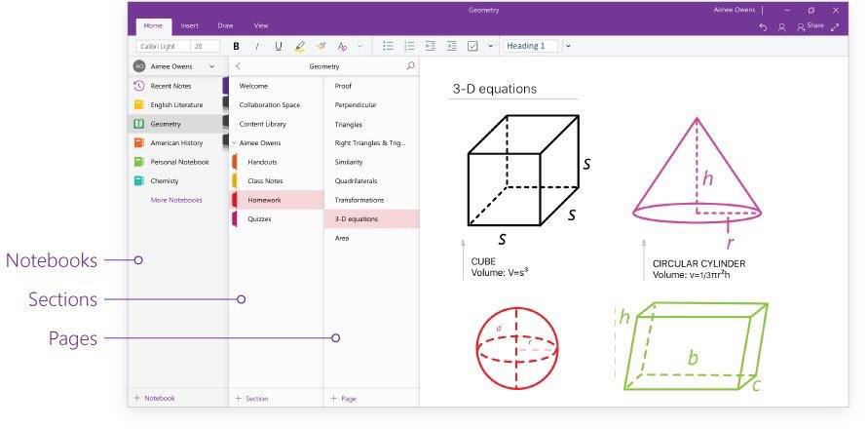Open the Draw tab

click(225, 25)
